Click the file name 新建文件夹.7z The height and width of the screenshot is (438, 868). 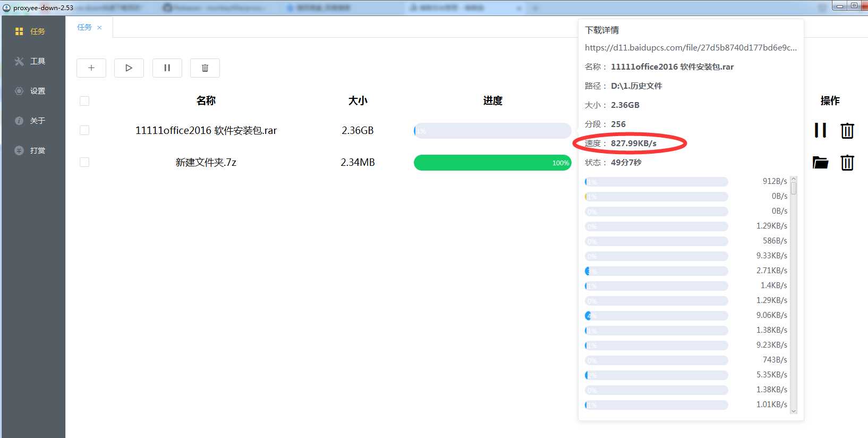(x=206, y=162)
